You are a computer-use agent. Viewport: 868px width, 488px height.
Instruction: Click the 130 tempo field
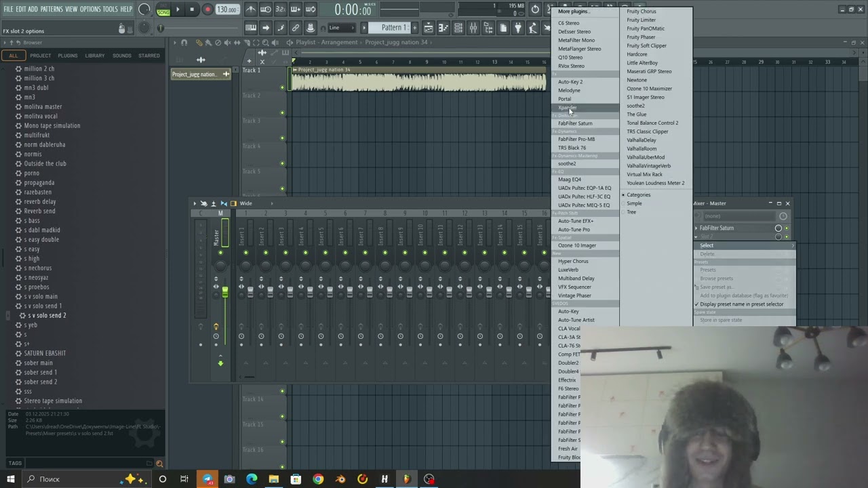pyautogui.click(x=227, y=9)
